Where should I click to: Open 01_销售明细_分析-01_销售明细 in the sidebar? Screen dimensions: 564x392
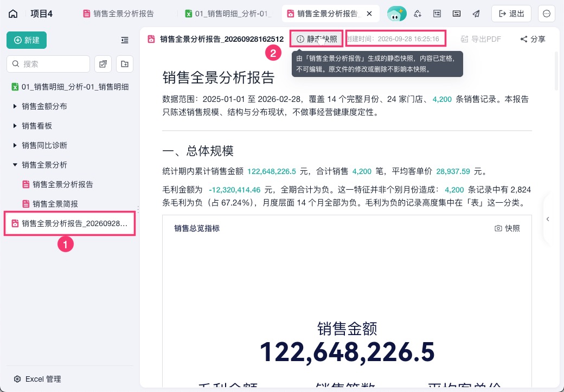(x=70, y=87)
